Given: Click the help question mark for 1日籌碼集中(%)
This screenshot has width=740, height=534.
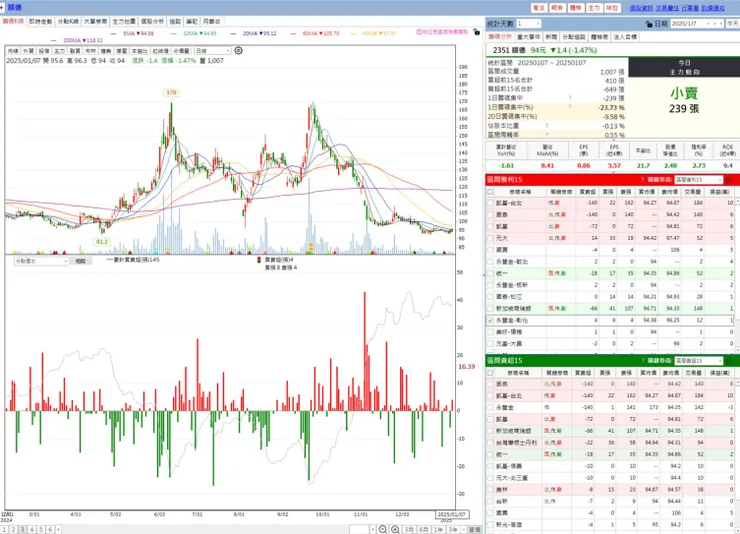Looking at the screenshot, I should click(570, 107).
